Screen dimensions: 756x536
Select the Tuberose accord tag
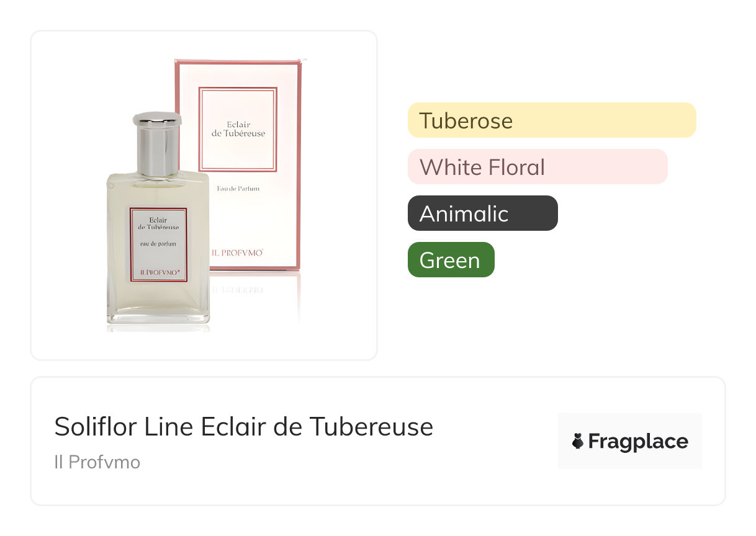(x=552, y=120)
